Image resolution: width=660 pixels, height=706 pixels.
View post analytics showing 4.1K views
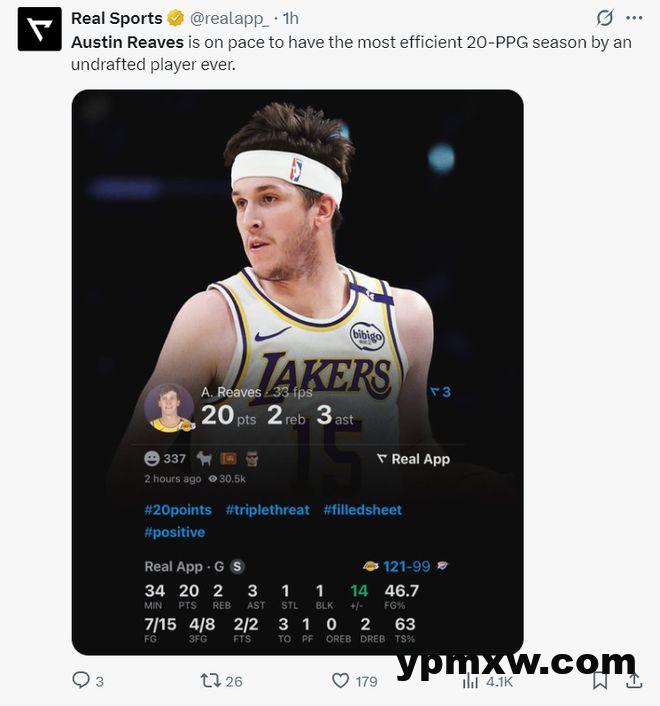tap(488, 681)
